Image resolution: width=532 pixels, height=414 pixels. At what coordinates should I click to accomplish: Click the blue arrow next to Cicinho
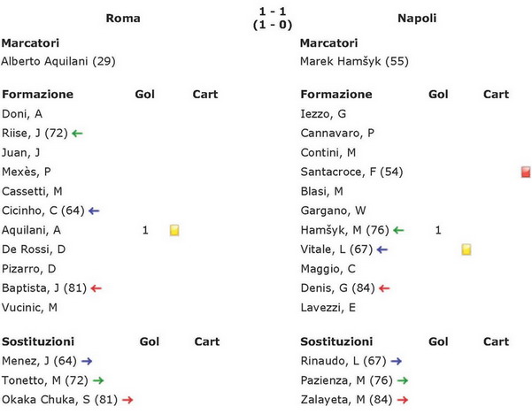click(94, 211)
